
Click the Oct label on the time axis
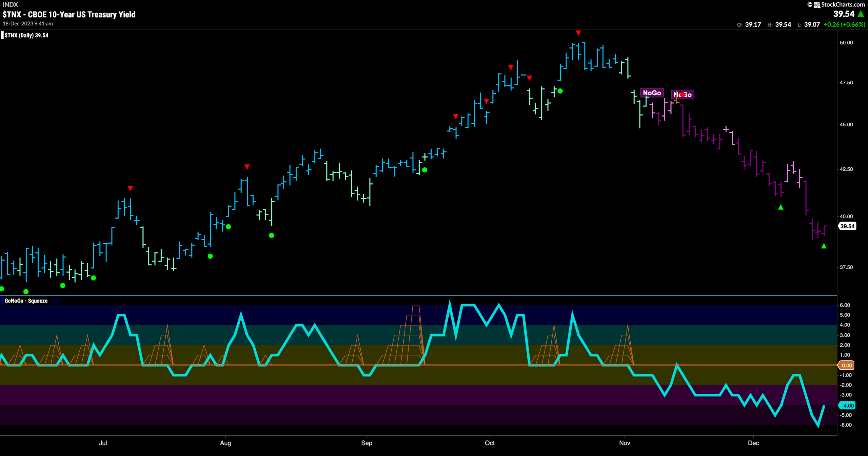click(490, 443)
